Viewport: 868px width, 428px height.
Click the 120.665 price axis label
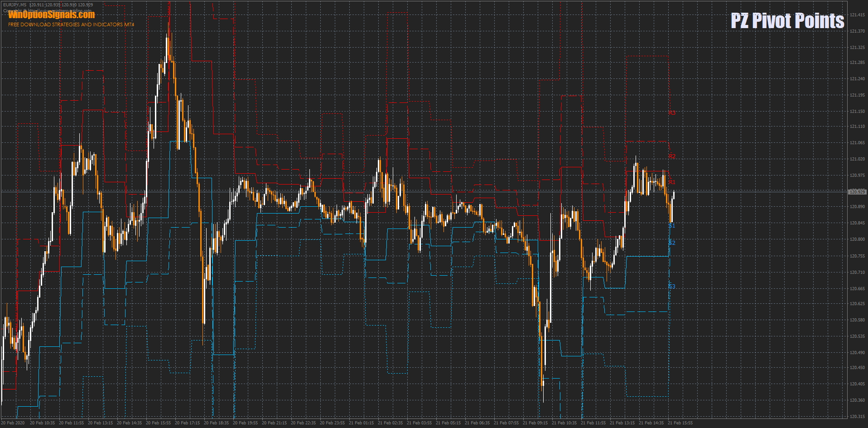[x=857, y=289]
